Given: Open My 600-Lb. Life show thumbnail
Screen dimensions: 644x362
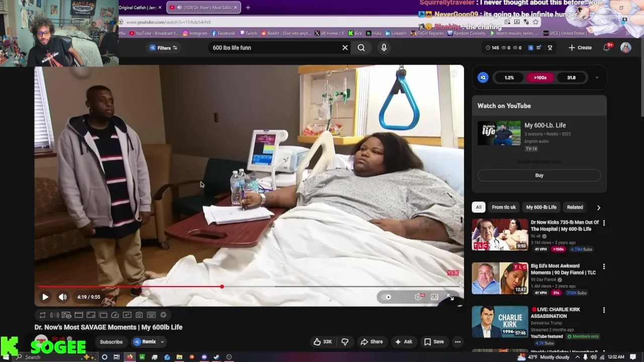Looking at the screenshot, I should 499,133.
